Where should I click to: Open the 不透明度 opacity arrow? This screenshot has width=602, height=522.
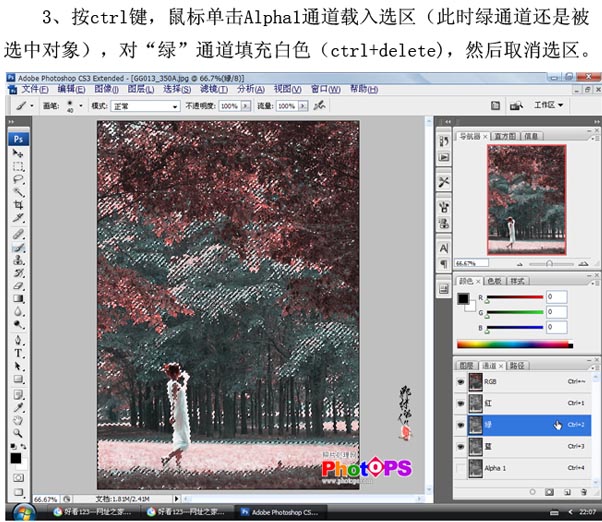[246, 106]
